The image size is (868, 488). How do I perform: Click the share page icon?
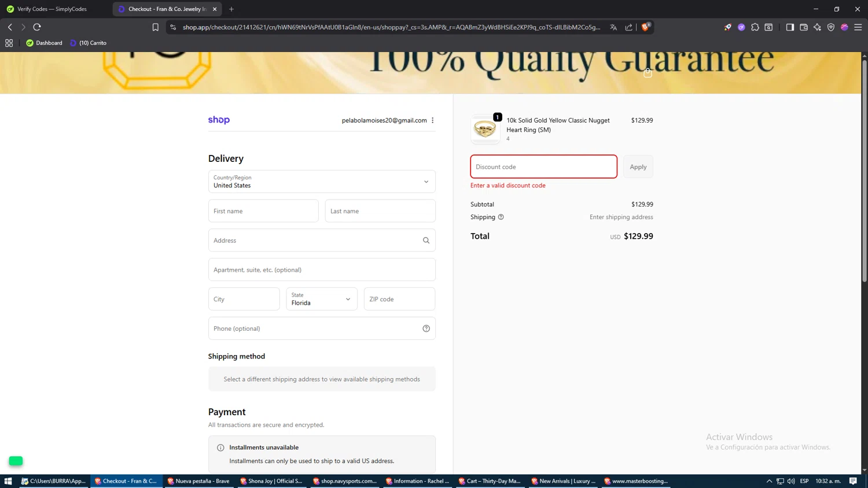(x=628, y=27)
